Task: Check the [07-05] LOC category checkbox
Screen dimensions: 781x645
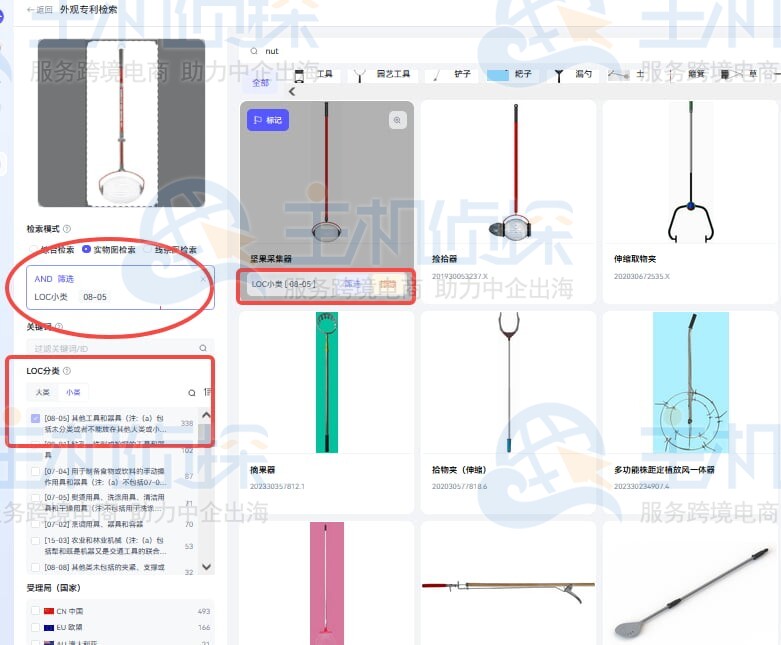Action: [x=35, y=497]
